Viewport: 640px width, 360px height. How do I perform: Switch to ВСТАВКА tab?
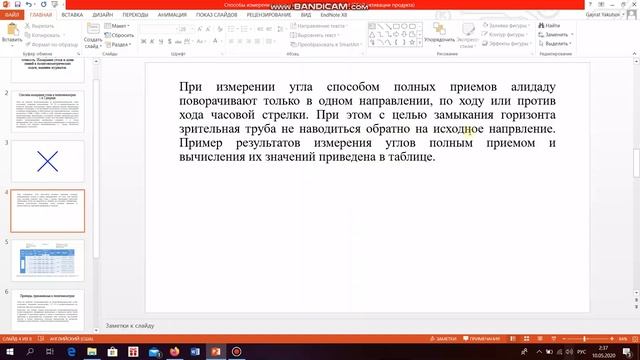point(72,15)
